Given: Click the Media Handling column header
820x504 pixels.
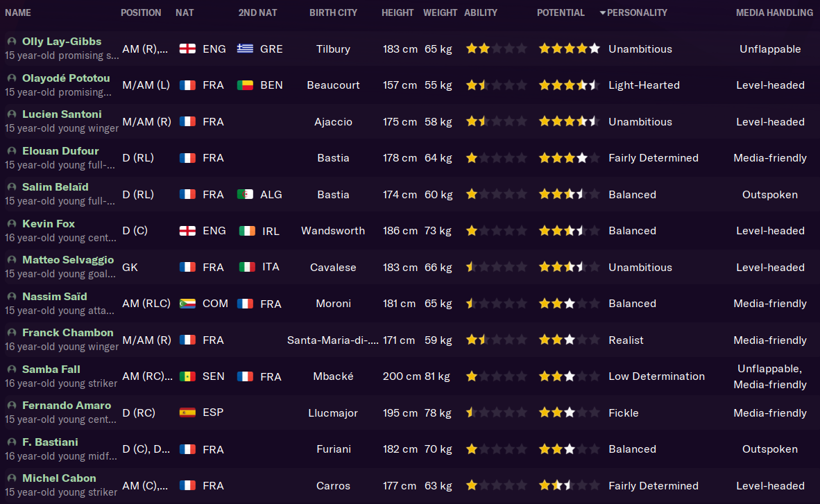Looking at the screenshot, I should [x=774, y=12].
